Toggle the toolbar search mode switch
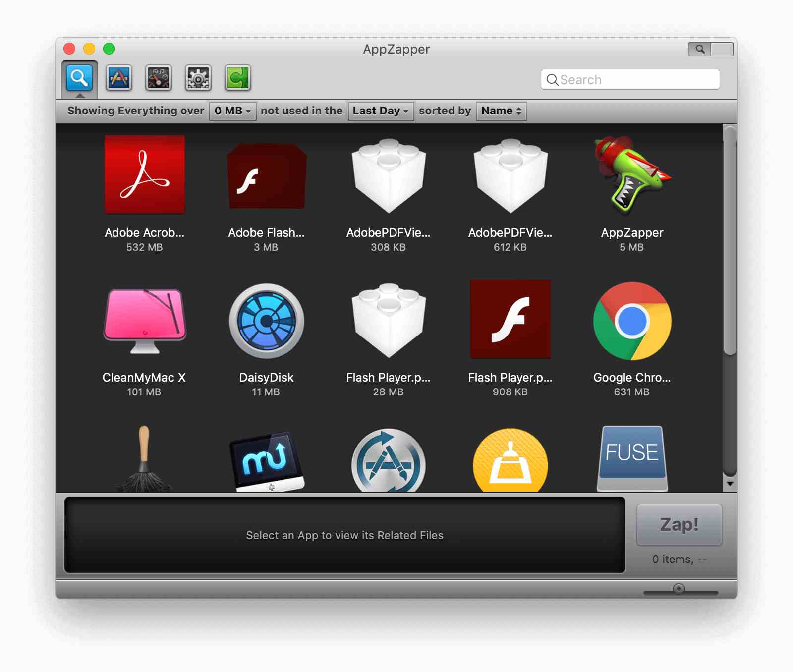 (711, 49)
